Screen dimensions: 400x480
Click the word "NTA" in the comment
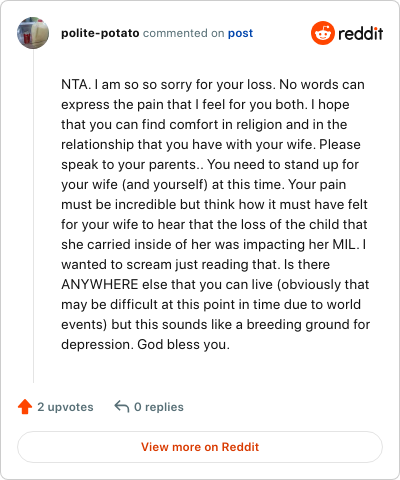click(x=74, y=85)
